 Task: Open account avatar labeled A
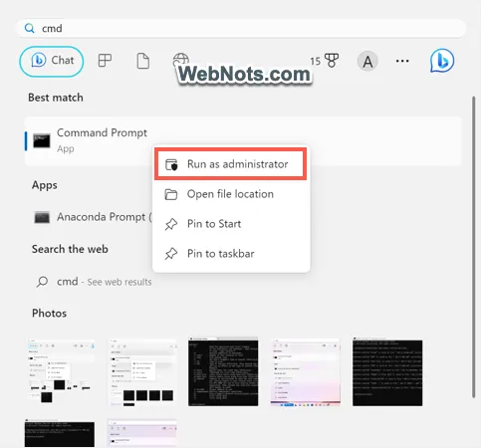(x=367, y=62)
